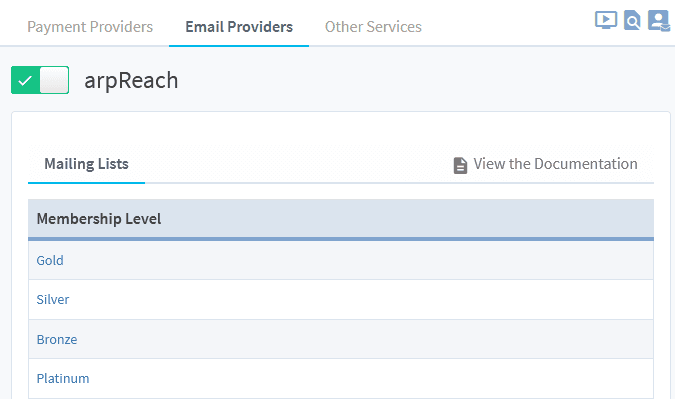Open the video tutorial monitor icon
Image resolution: width=675 pixels, height=399 pixels.
click(606, 20)
